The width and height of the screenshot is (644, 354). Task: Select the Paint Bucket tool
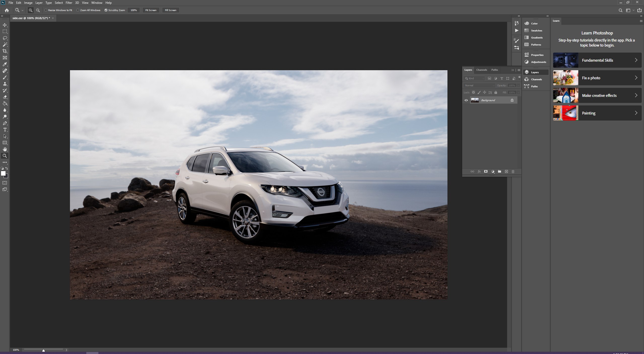coord(5,104)
